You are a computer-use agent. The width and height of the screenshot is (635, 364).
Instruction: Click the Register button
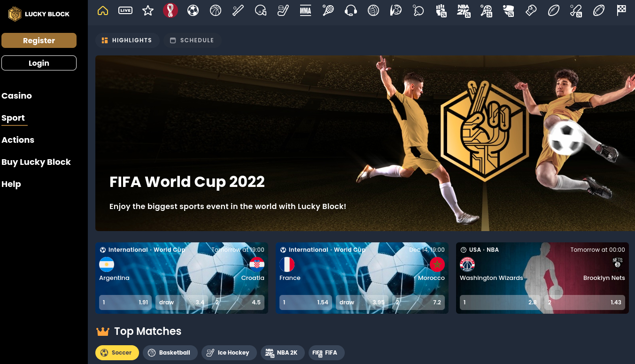[39, 40]
